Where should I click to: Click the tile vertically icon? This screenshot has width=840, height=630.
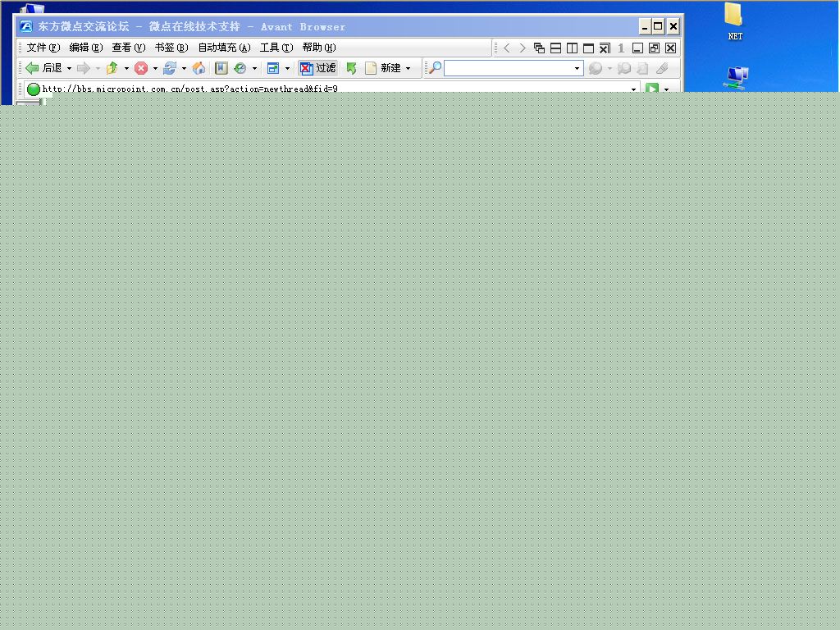point(572,48)
